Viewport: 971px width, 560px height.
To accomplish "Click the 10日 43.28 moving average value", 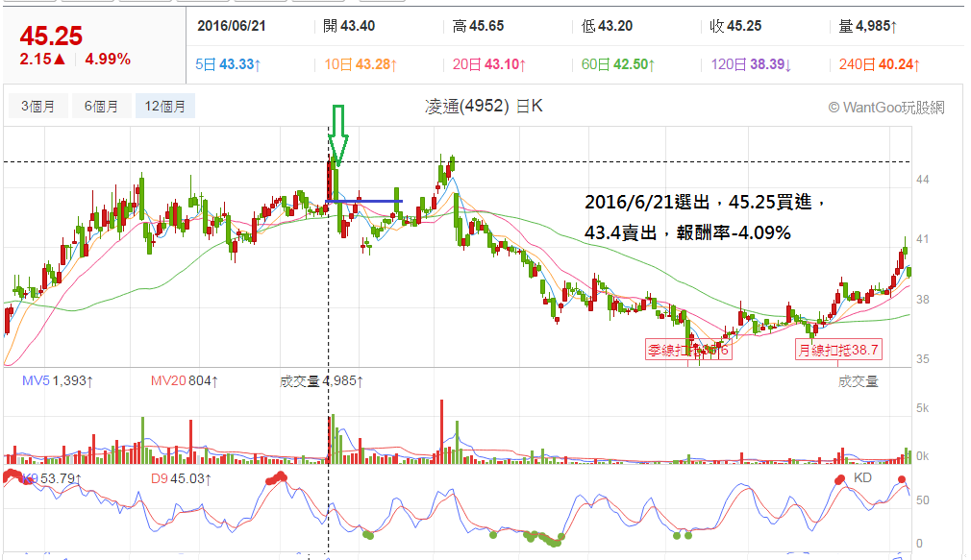I will [x=361, y=64].
